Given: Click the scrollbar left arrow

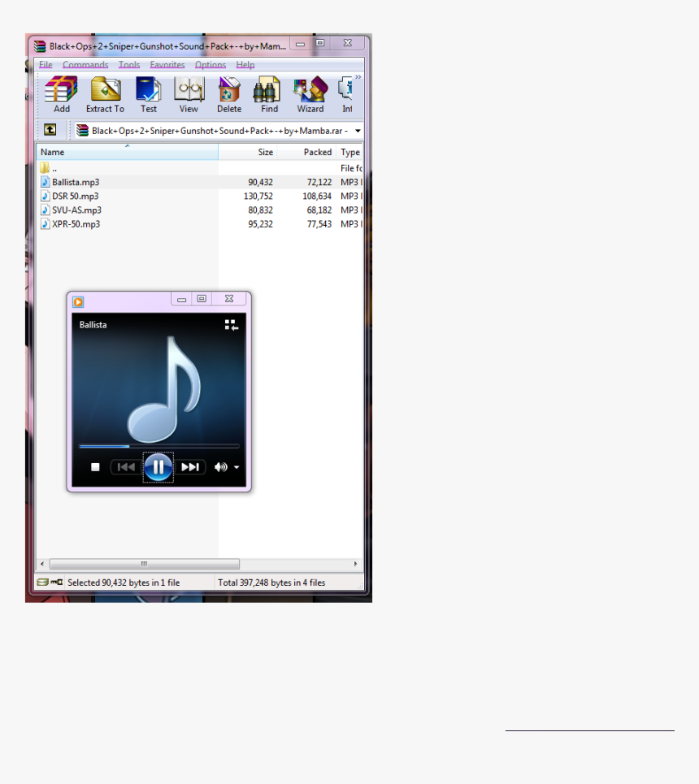Looking at the screenshot, I should (x=42, y=564).
